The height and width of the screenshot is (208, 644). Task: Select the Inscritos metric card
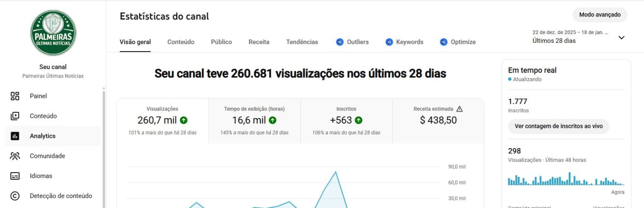(x=346, y=121)
